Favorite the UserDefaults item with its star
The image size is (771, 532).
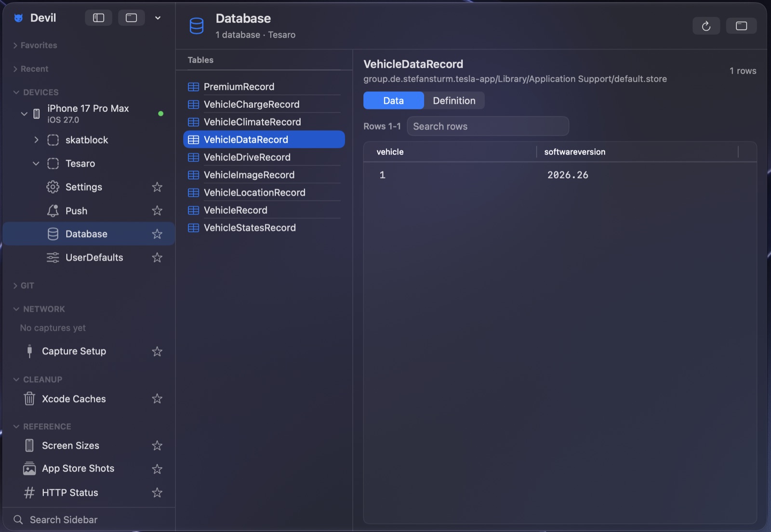(x=157, y=258)
